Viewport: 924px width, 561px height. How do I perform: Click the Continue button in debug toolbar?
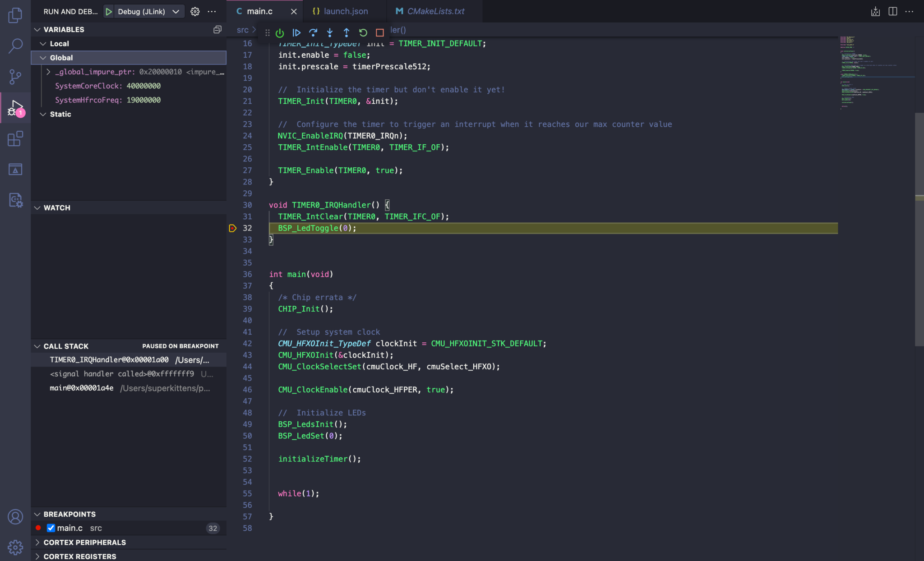click(296, 32)
